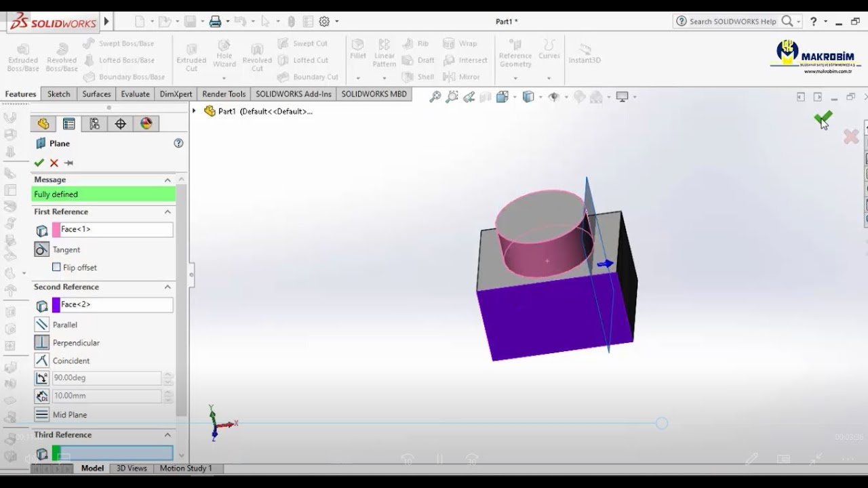Switch to the Surfaces ribbon tab
Screen dimensions: 868x488
coord(97,94)
